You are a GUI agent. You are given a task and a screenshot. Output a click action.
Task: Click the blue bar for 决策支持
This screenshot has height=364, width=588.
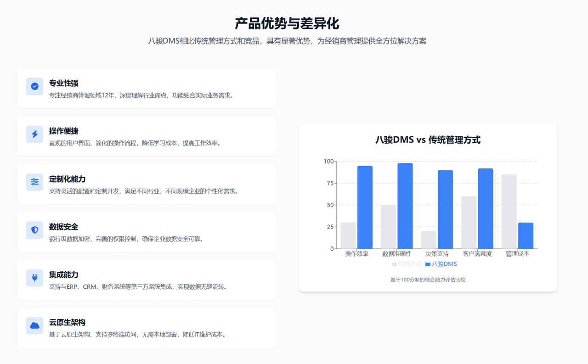click(x=445, y=209)
